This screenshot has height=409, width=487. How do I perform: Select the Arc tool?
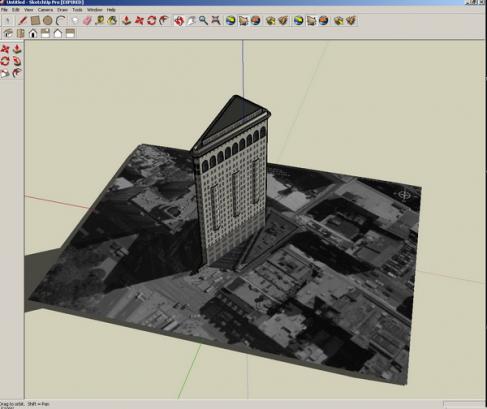(60, 21)
